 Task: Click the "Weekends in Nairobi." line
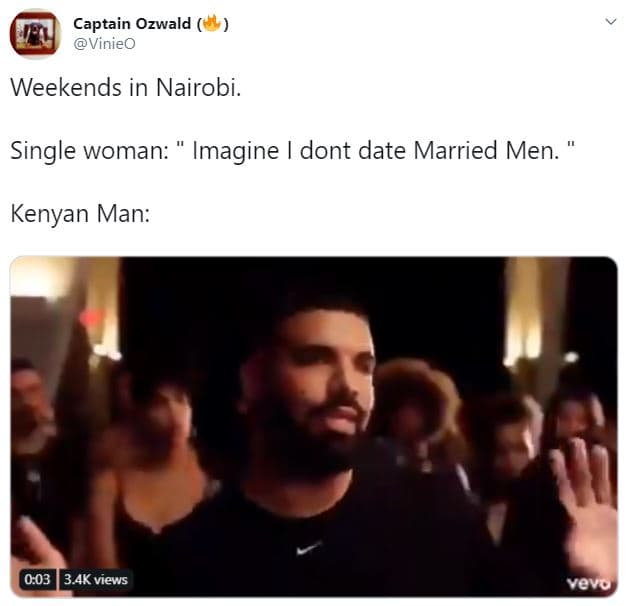click(x=126, y=87)
